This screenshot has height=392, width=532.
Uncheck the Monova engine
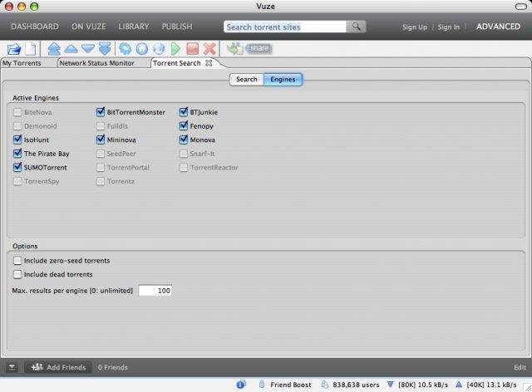[184, 140]
